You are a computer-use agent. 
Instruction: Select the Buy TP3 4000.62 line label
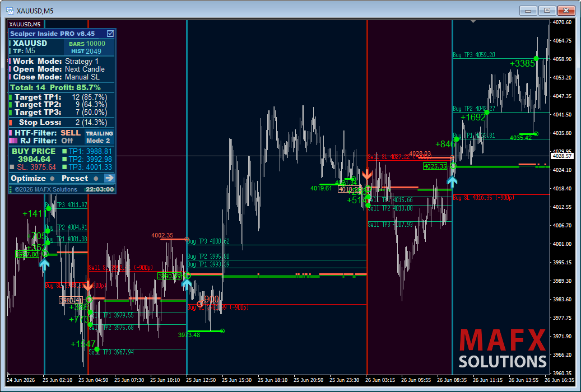coord(208,241)
